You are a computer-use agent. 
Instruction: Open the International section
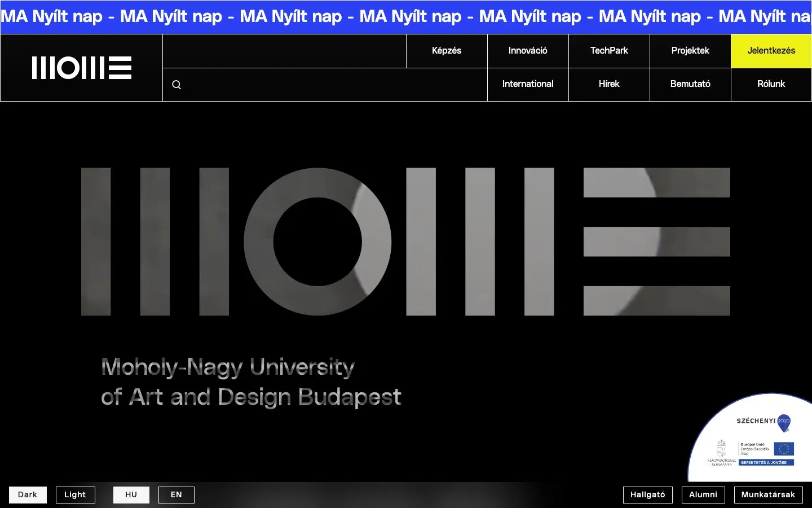click(528, 84)
